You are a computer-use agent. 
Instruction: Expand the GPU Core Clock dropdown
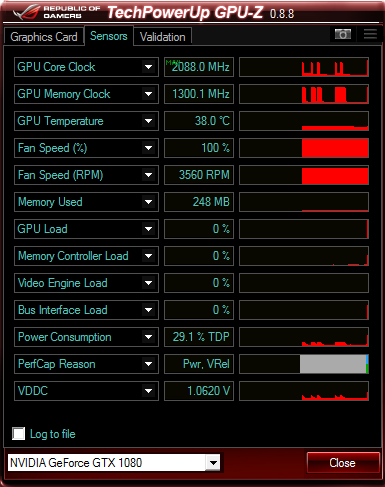(x=148, y=67)
